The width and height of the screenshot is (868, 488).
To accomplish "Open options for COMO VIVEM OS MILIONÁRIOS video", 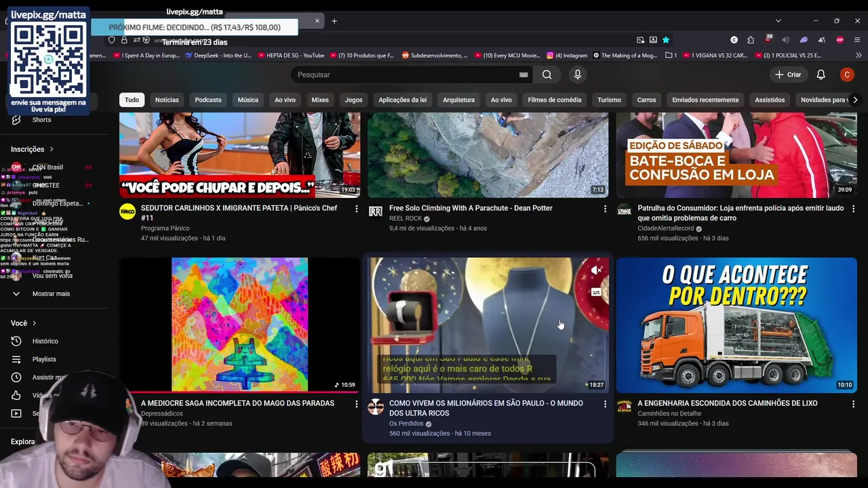I will (605, 404).
